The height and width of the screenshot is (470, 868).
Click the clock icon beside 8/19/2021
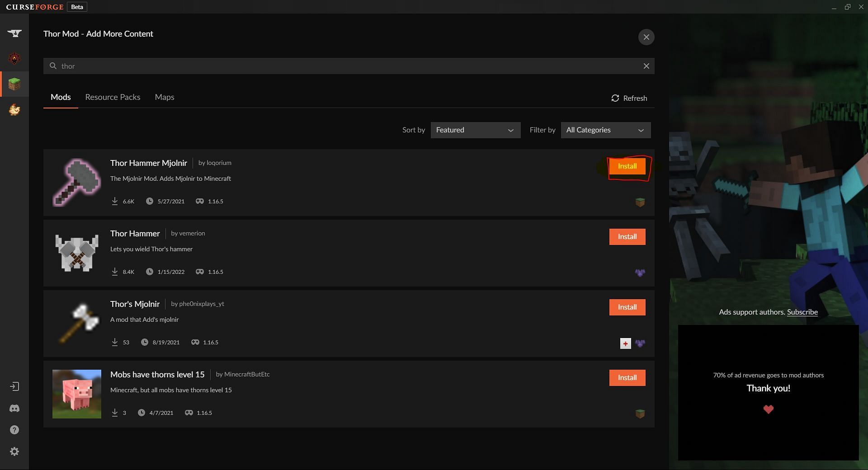point(145,342)
